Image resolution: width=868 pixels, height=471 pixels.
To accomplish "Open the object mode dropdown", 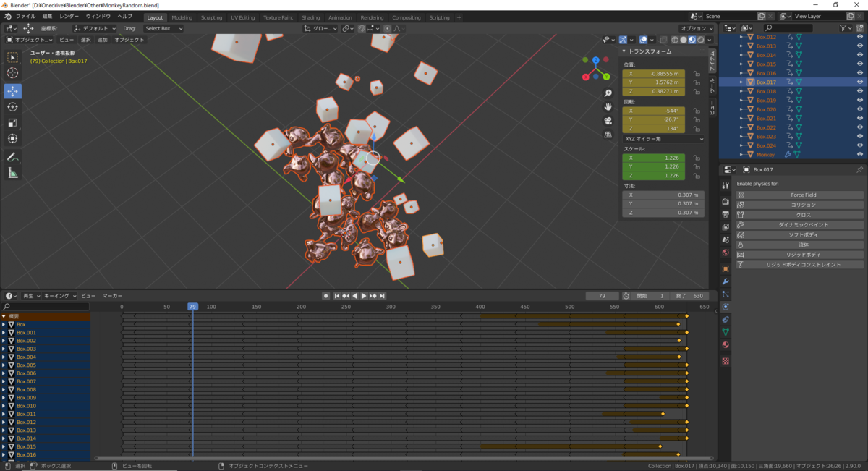I will 29,40.
